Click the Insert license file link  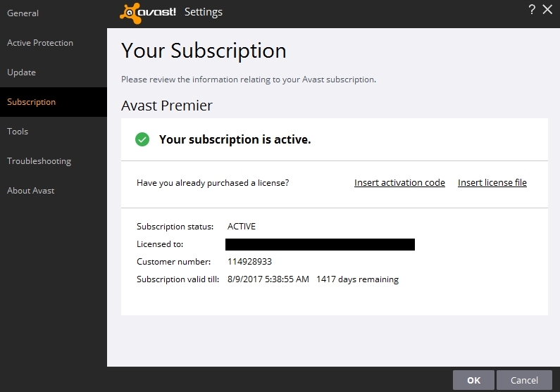coord(492,183)
